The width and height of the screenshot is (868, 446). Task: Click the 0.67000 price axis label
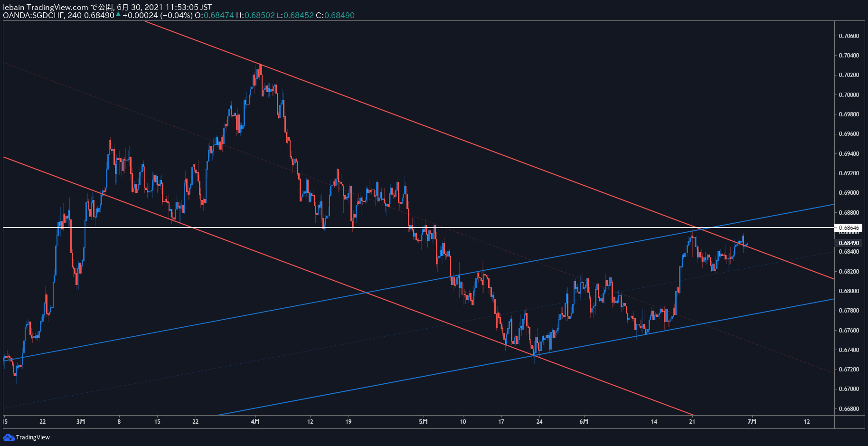849,389
